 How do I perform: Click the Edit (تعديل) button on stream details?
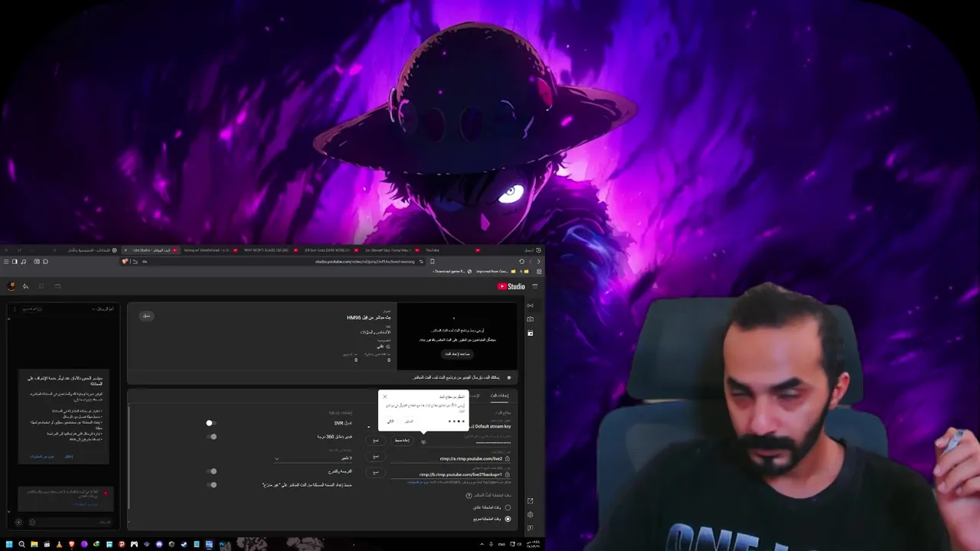(146, 315)
